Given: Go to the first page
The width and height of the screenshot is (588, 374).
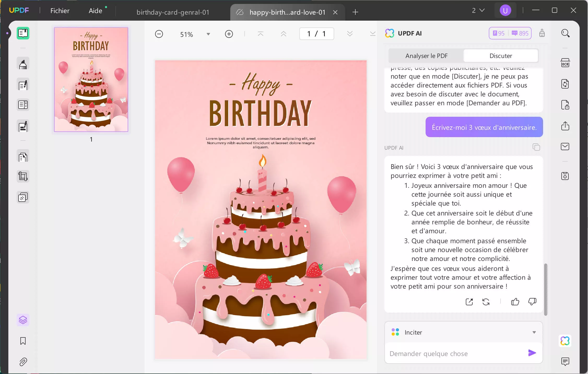Looking at the screenshot, I should pos(261,34).
